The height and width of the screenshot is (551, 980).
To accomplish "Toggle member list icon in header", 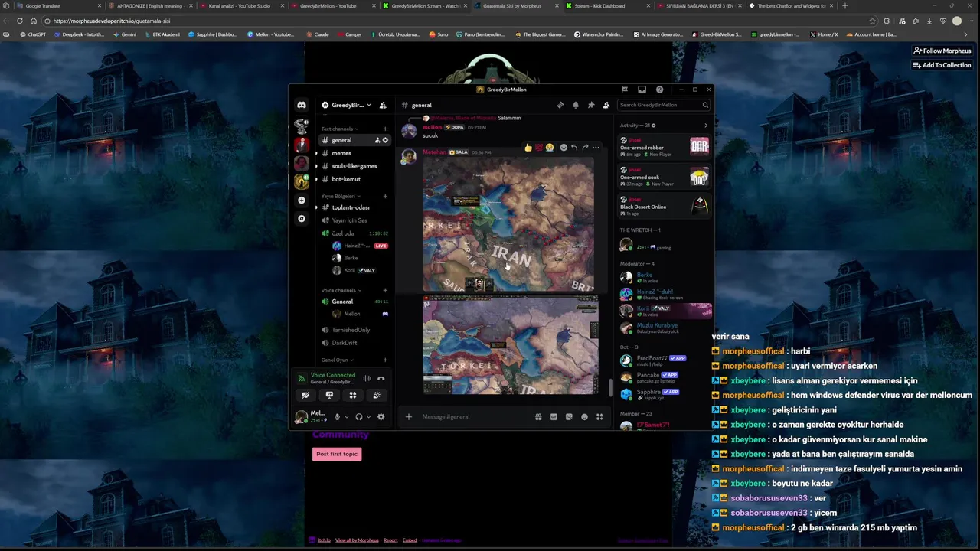I will (x=606, y=105).
